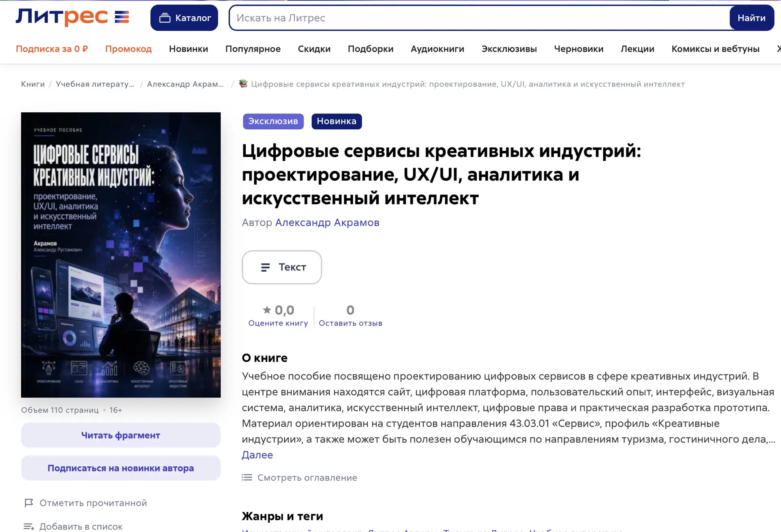Open Комиксы и вебтуны section

click(x=716, y=49)
